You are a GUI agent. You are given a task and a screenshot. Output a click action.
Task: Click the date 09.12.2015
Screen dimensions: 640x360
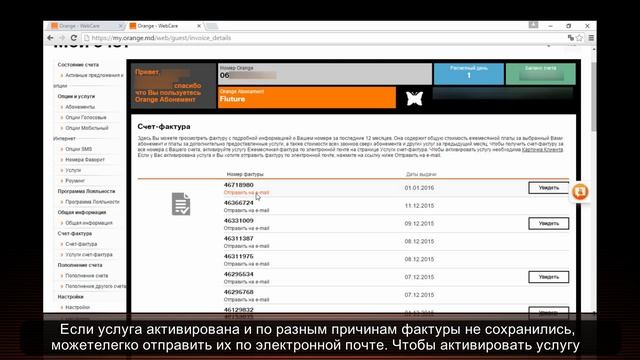pyautogui.click(x=419, y=224)
